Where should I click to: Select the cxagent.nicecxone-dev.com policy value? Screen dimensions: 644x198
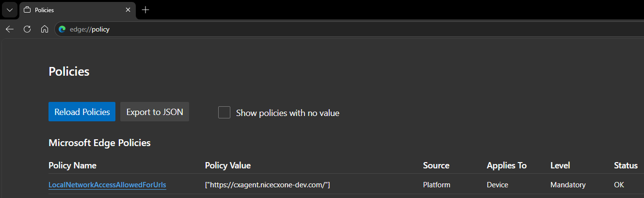[268, 185]
